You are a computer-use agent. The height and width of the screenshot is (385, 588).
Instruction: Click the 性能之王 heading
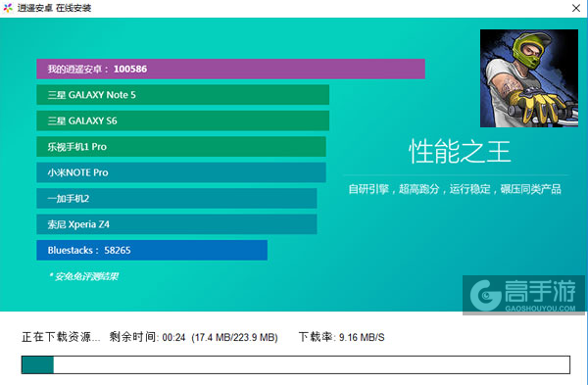(460, 152)
